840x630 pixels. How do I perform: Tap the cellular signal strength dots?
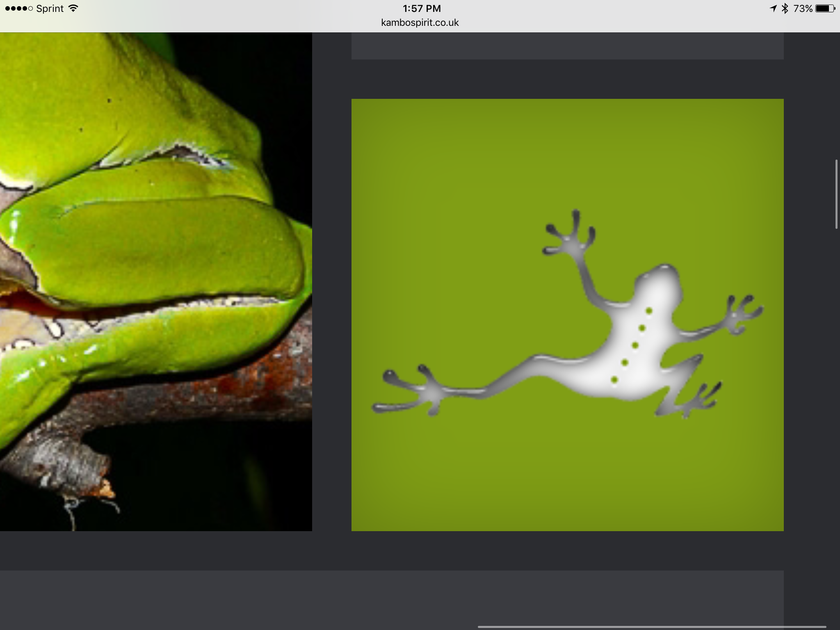[18, 8]
